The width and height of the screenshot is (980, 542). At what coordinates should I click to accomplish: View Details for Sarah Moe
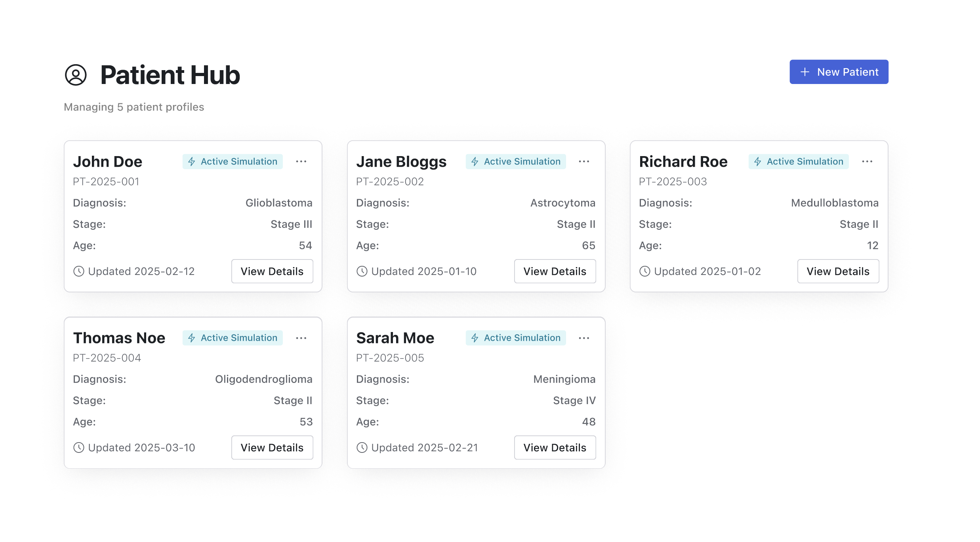pos(555,448)
